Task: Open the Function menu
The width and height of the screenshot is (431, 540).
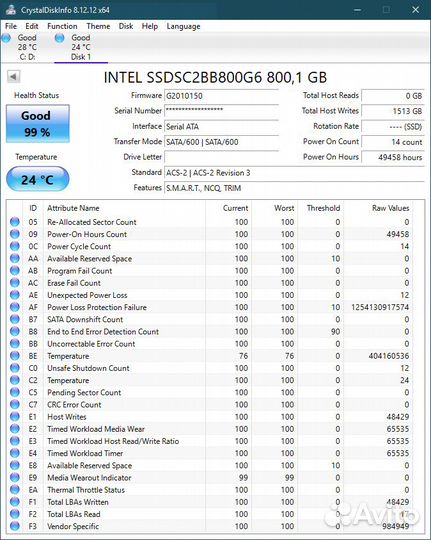Action: click(x=62, y=26)
